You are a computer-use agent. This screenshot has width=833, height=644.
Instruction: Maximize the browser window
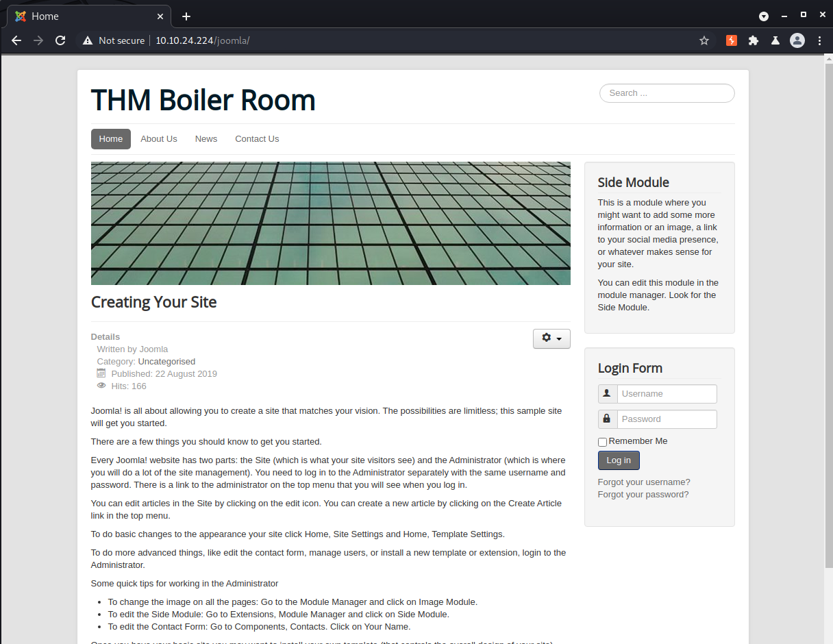pos(804,14)
